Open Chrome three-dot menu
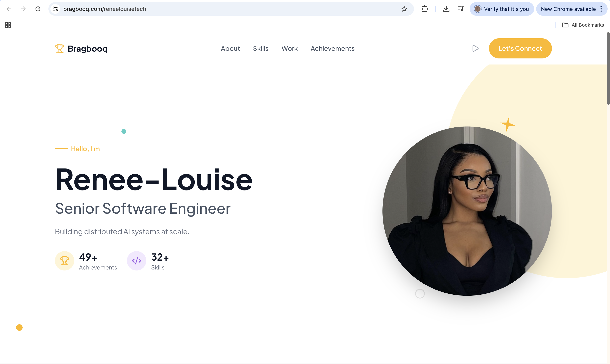This screenshot has width=610, height=364. point(601,9)
